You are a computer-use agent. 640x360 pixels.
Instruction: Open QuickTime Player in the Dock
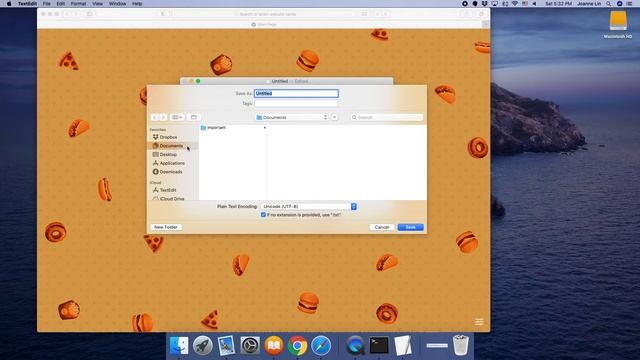coord(355,346)
